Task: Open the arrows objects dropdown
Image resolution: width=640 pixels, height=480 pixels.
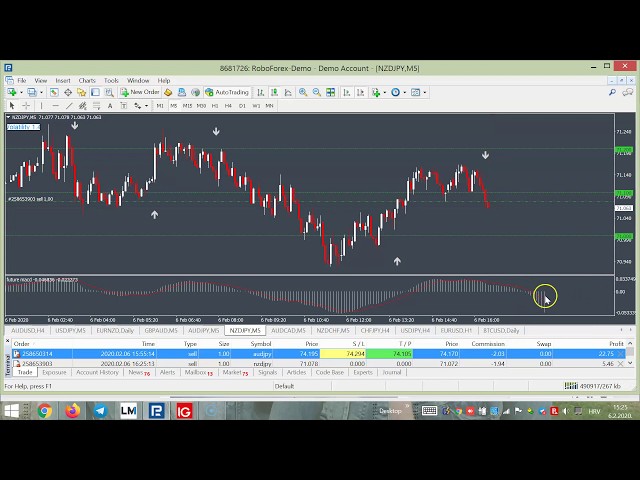Action: [147, 105]
